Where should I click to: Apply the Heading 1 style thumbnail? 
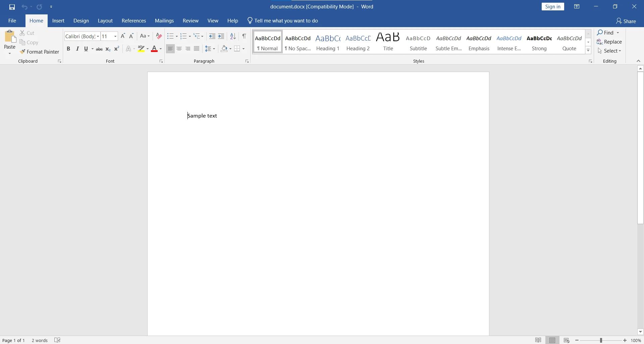point(328,42)
